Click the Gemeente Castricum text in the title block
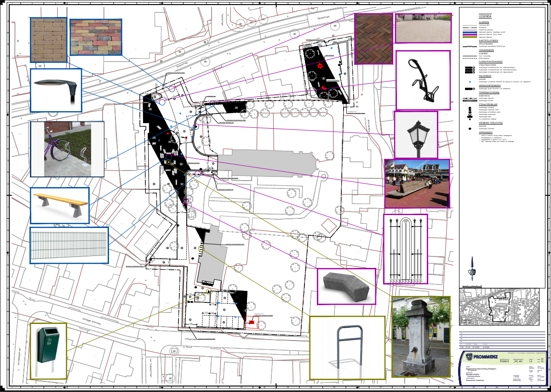Screen dimensions: 551x392 pos(475,379)
